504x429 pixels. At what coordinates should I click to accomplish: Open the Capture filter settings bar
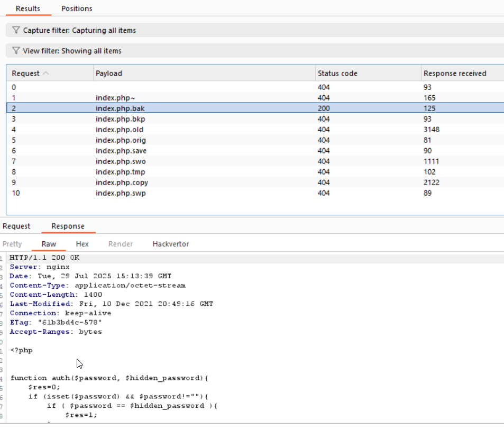(254, 31)
